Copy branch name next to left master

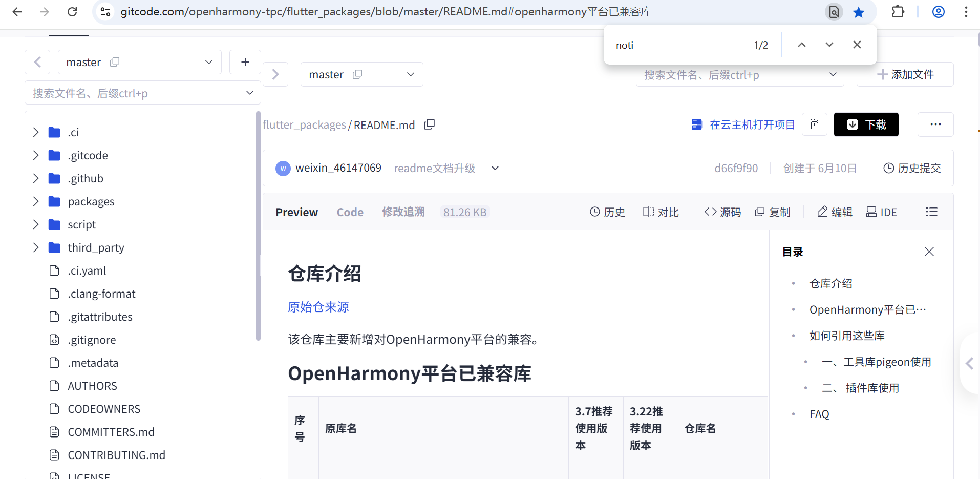tap(115, 62)
